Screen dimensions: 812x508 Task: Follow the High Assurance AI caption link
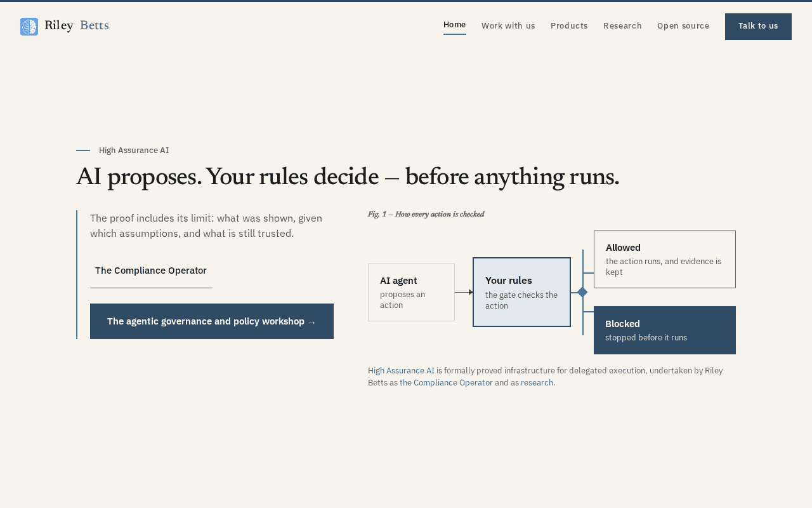[x=401, y=371]
